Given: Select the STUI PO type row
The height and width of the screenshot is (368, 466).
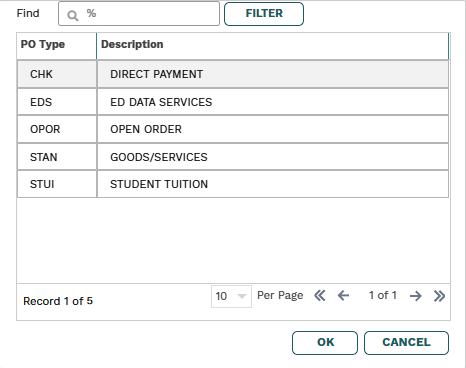Looking at the screenshot, I should pos(233,184).
